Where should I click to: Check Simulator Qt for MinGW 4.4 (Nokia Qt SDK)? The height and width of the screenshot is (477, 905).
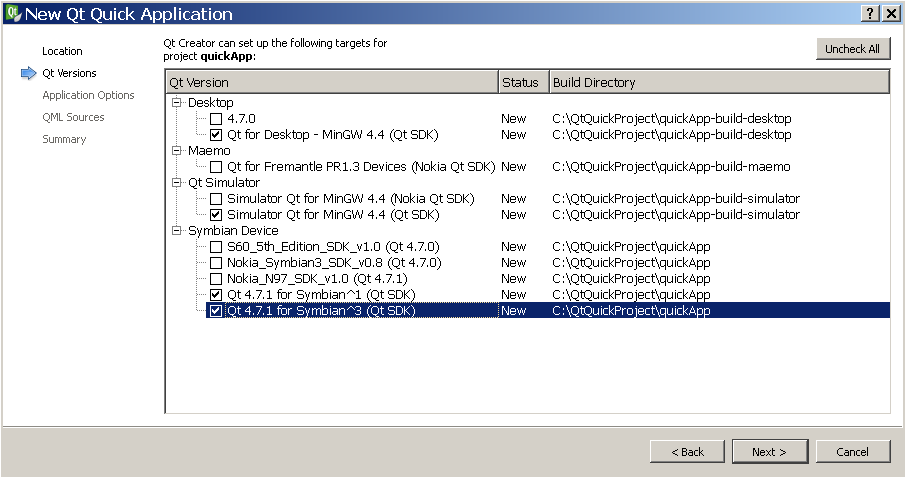point(216,199)
